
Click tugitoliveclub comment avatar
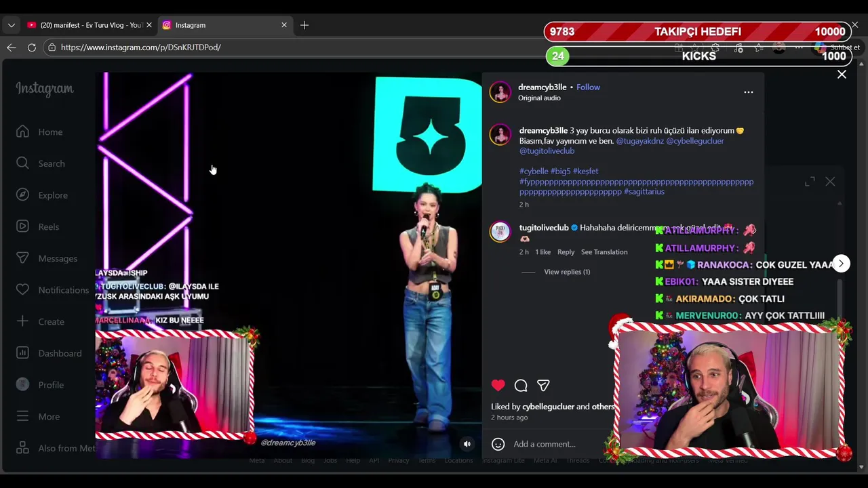point(500,232)
